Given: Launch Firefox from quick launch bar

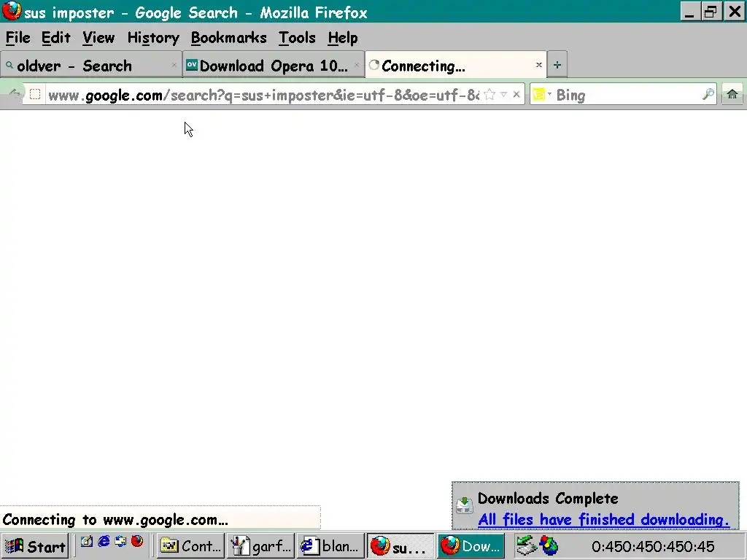Looking at the screenshot, I should tap(137, 541).
